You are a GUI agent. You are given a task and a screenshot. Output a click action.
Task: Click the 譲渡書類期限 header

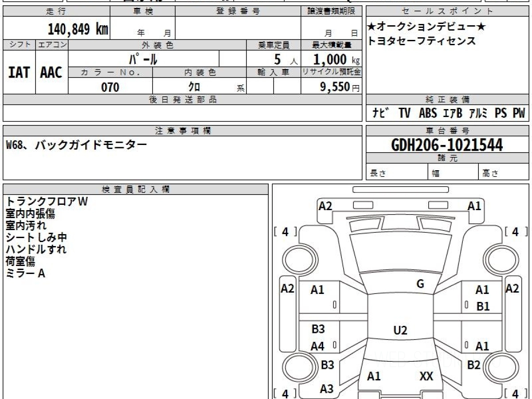331,12
